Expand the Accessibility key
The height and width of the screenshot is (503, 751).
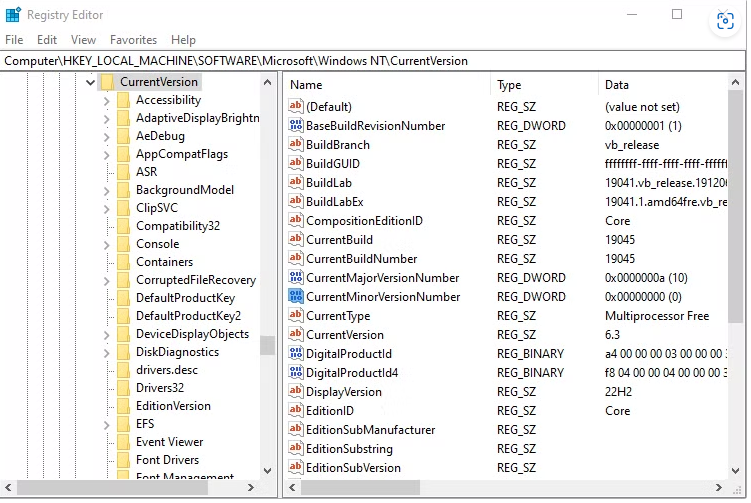click(x=106, y=101)
